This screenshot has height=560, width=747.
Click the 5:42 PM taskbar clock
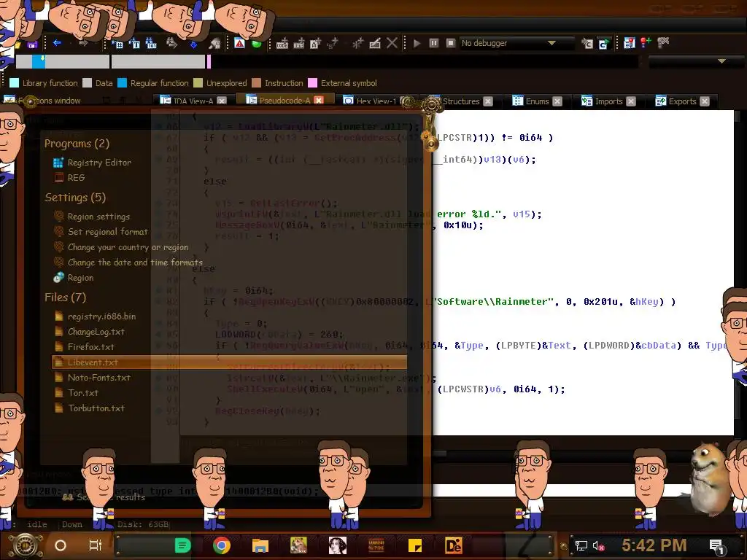click(654, 545)
